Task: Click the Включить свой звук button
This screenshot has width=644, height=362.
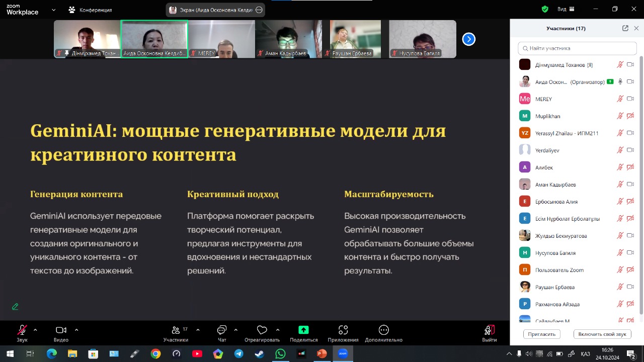Action: coord(602,334)
